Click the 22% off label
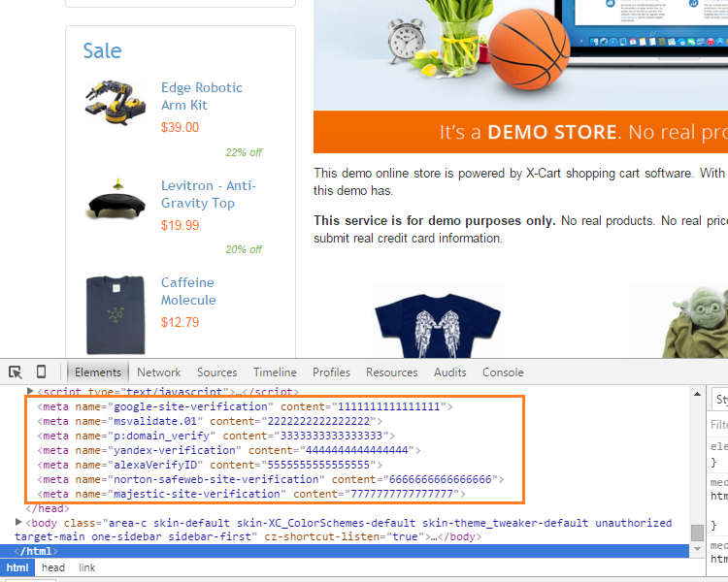This screenshot has height=582, width=728. [x=244, y=152]
